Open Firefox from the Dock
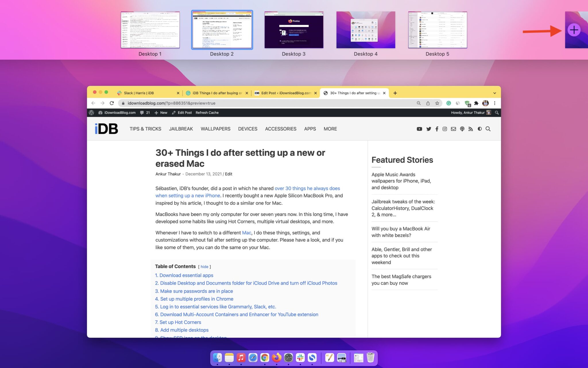588x368 pixels. pos(276,358)
